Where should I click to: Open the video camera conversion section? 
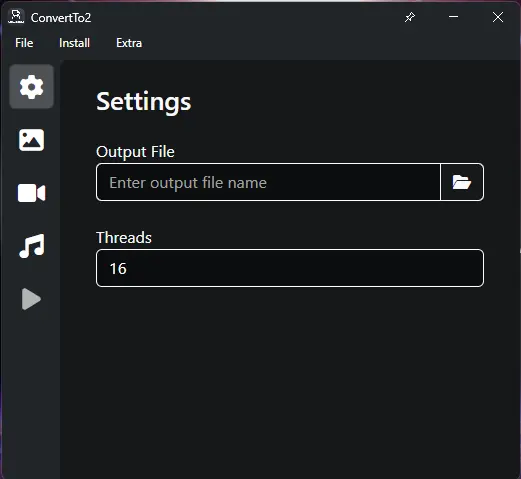coord(31,193)
